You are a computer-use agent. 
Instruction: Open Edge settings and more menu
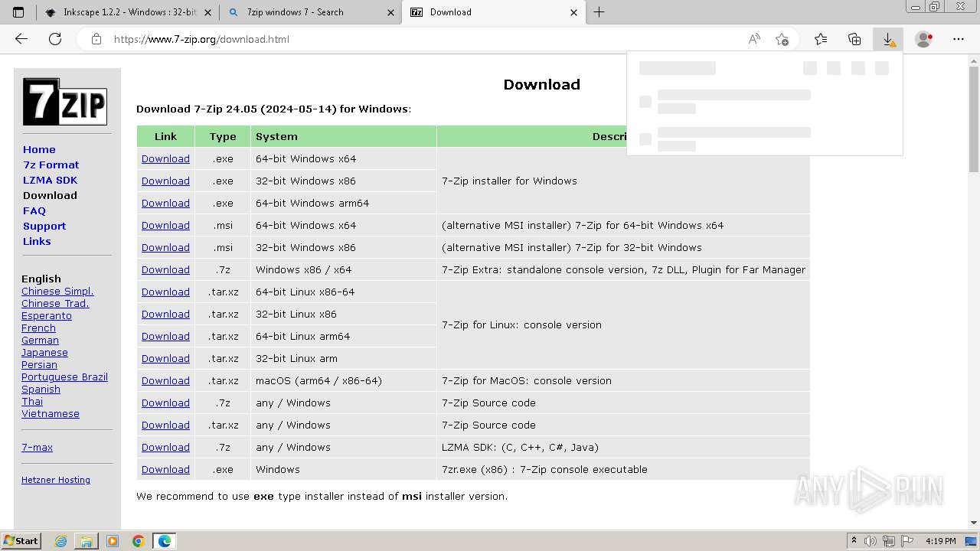pos(959,39)
